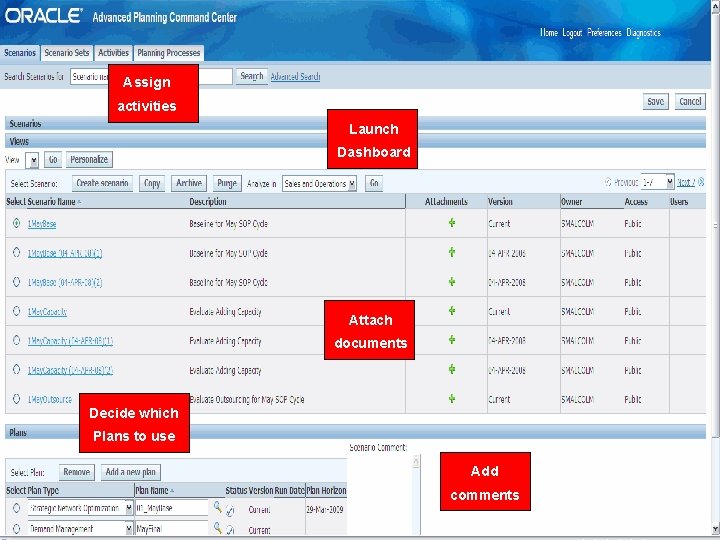Image resolution: width=720 pixels, height=540 pixels.
Task: Click the Copy scenario button
Action: click(152, 183)
